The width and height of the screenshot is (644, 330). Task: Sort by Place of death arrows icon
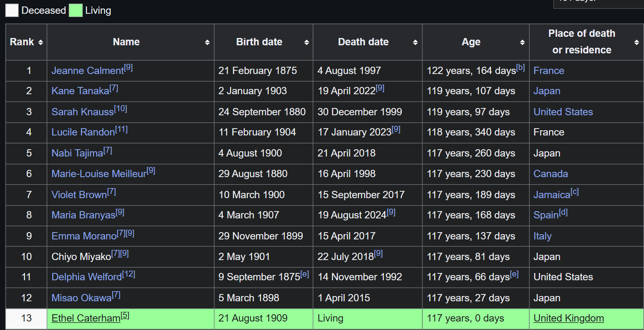pyautogui.click(x=637, y=42)
